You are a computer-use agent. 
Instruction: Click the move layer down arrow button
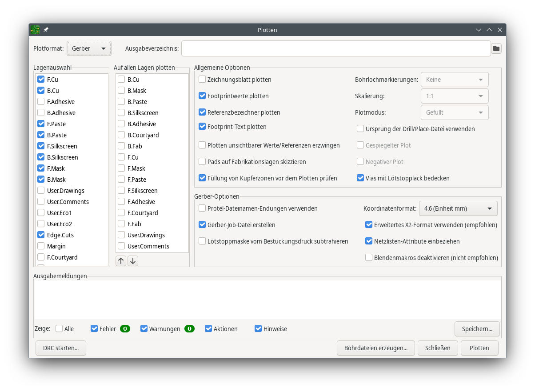132,261
